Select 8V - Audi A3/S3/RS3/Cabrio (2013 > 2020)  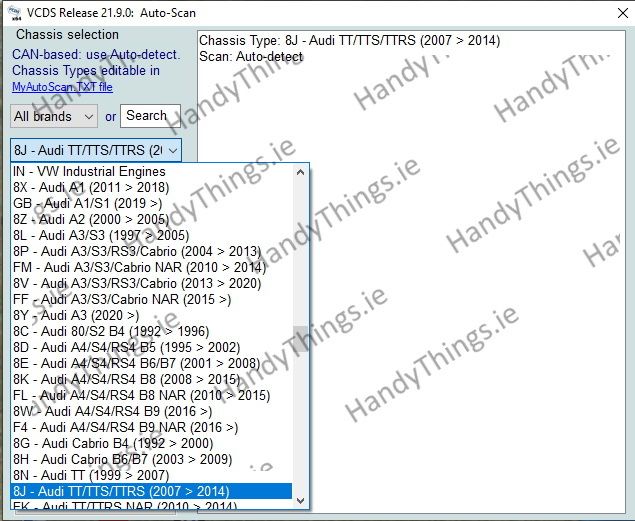(151, 283)
